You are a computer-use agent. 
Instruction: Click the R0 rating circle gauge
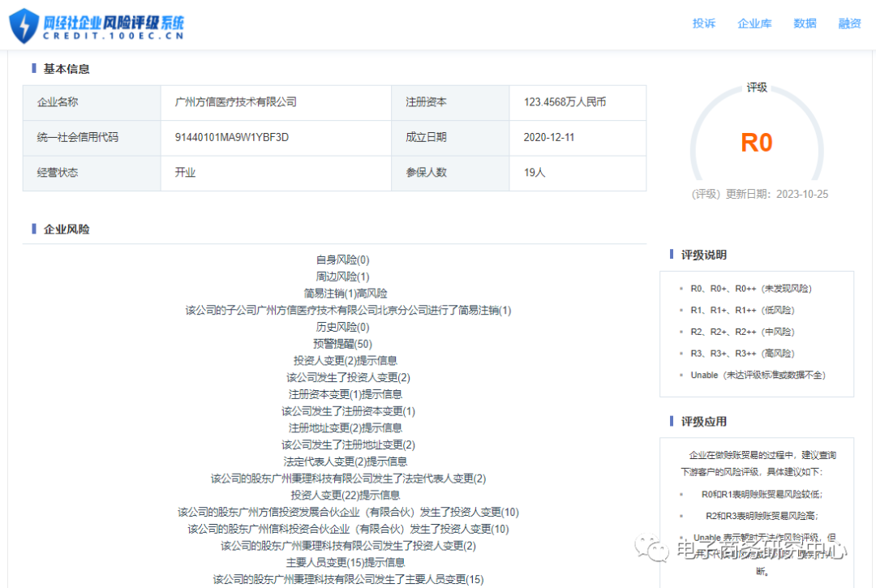tap(757, 142)
